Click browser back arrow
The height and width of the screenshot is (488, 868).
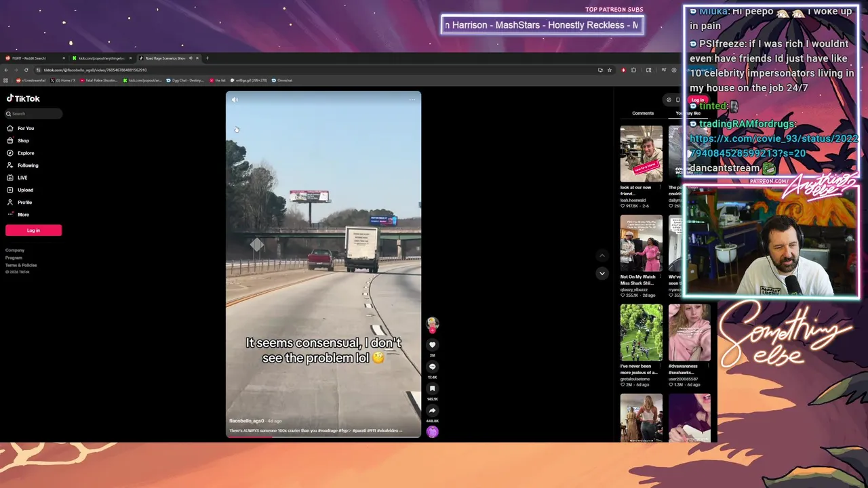click(x=6, y=70)
